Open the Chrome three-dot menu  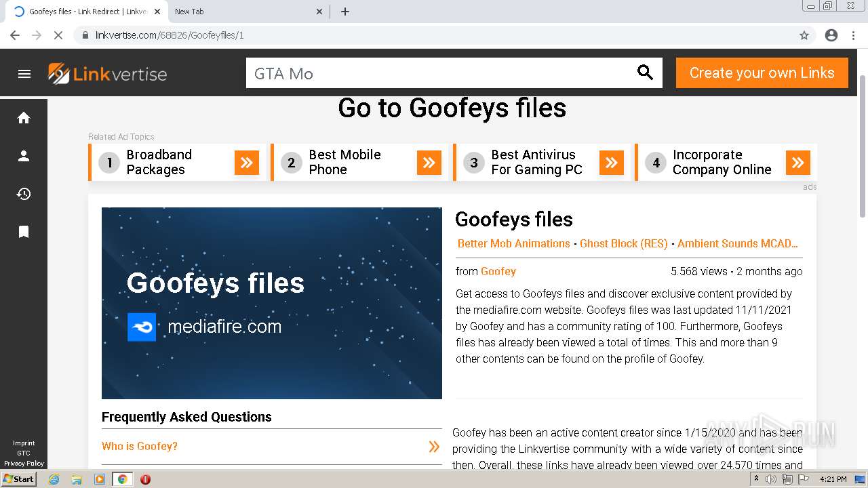coord(853,35)
